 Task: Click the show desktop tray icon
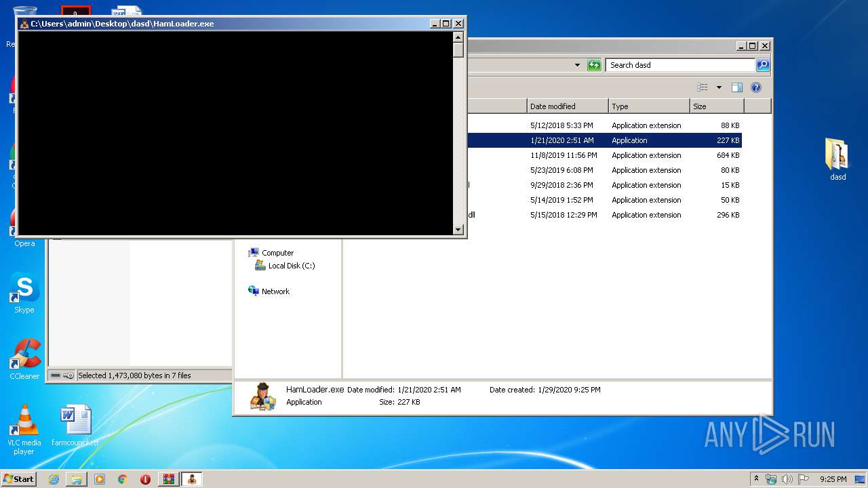[861, 479]
